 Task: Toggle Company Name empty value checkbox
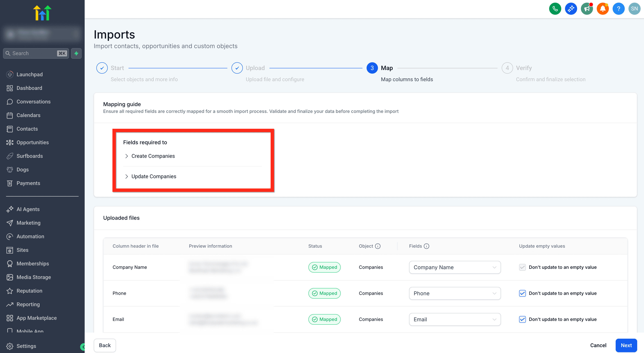(522, 267)
